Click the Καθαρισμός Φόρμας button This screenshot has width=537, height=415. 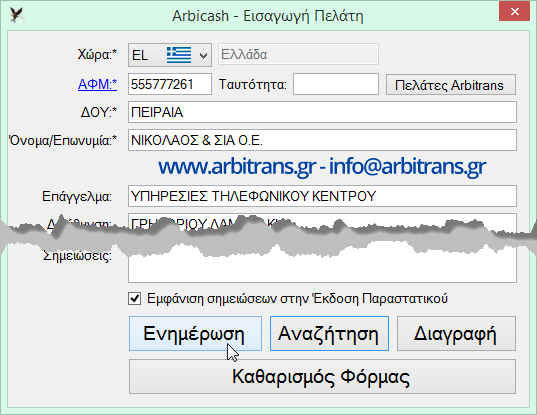[322, 377]
